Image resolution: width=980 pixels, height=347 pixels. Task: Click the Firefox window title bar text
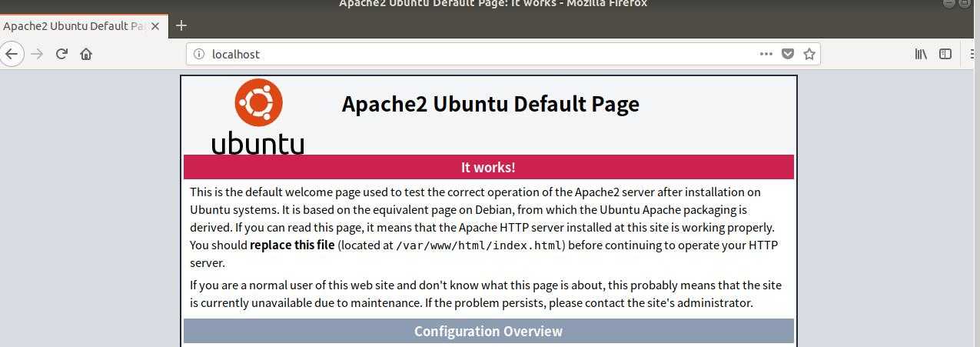tap(493, 4)
